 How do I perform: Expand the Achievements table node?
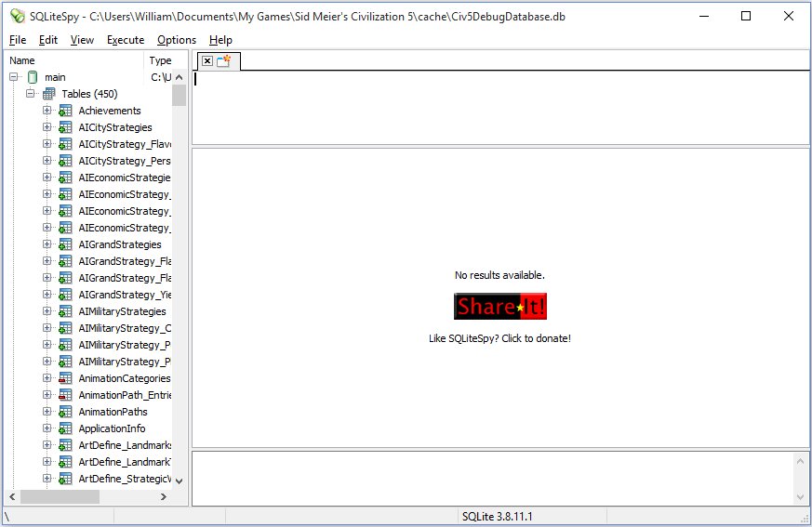coord(47,111)
